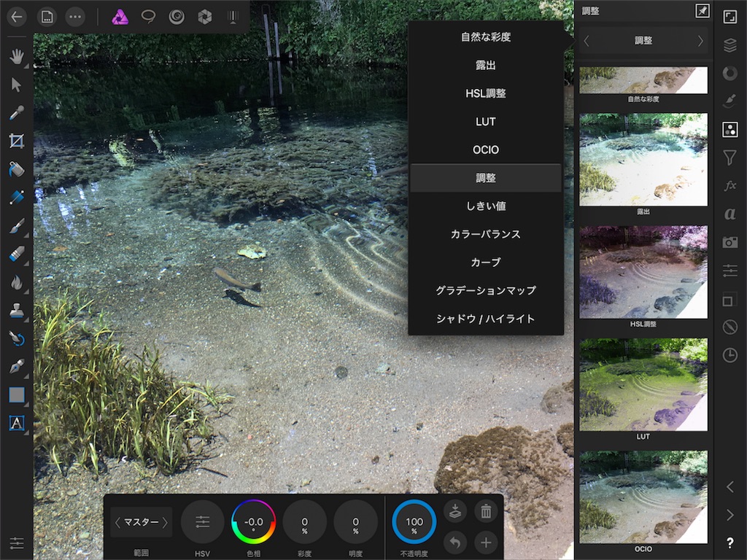The image size is (747, 560).
Task: Tap the right-side redo forward chevron
Action: click(x=729, y=515)
